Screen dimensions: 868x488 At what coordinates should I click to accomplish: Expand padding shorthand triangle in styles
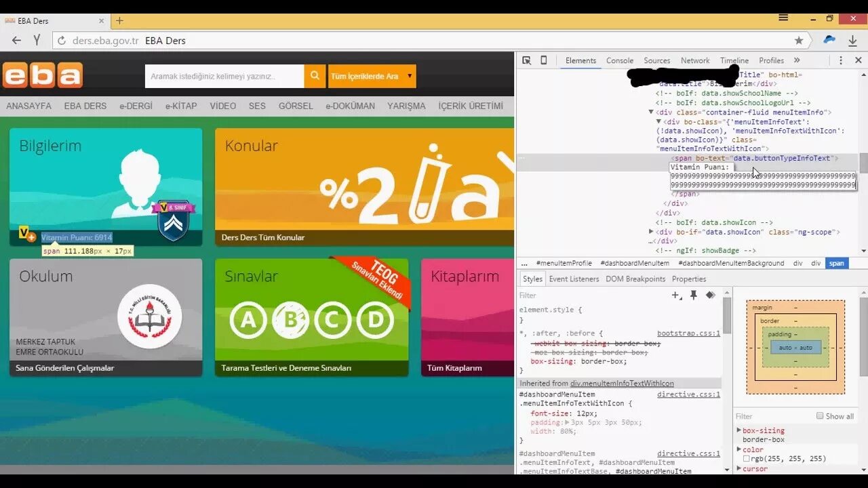pos(568,422)
